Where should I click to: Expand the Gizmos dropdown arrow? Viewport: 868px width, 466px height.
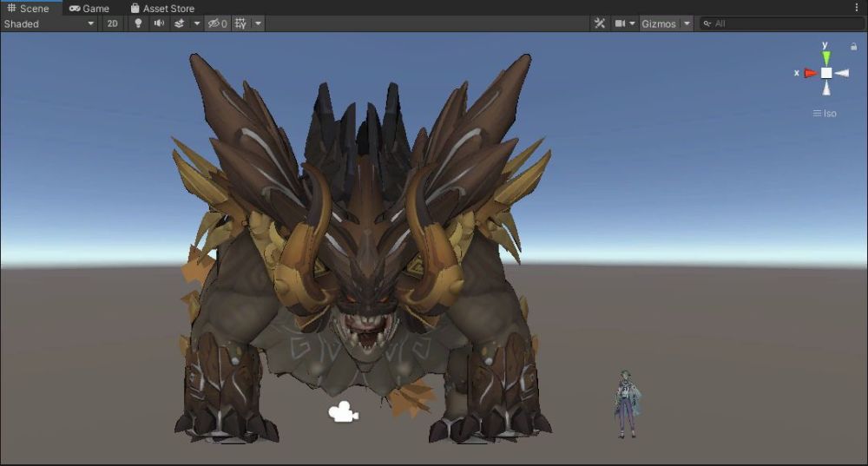pos(687,23)
